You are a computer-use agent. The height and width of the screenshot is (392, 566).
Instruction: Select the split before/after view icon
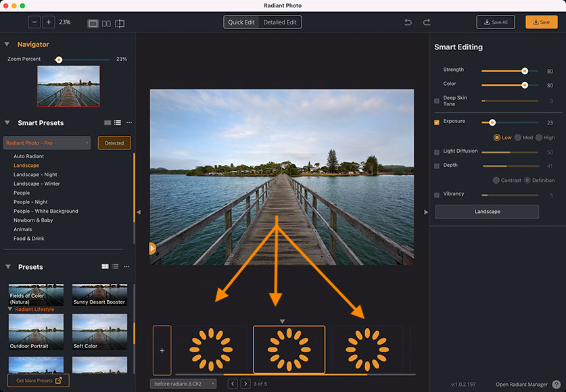tap(119, 22)
